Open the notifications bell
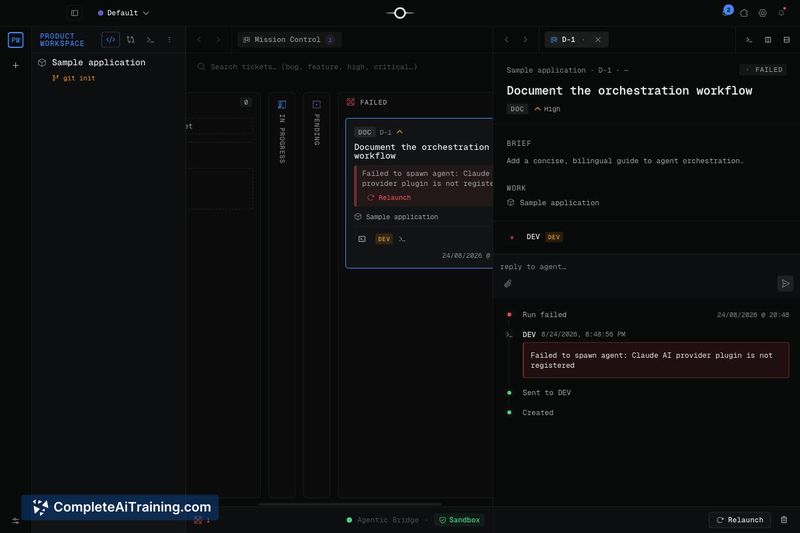800x533 pixels. pos(781,13)
